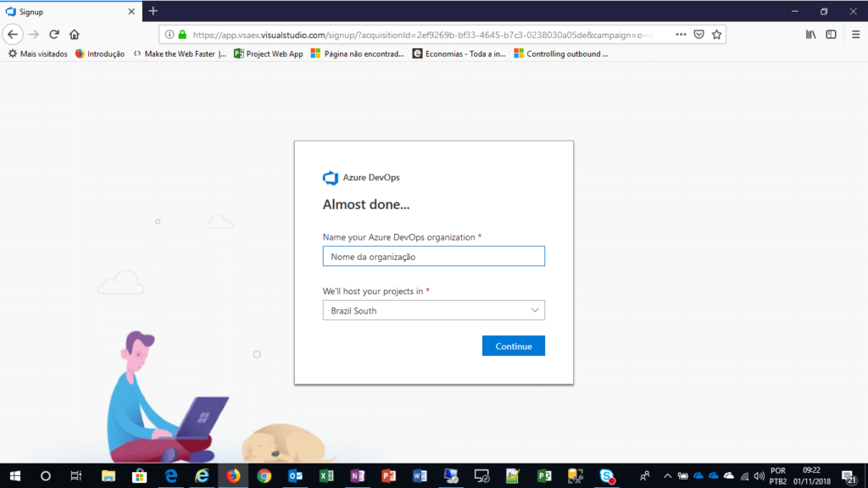The width and height of the screenshot is (868, 488).
Task: Open Skype from the taskbar
Action: 607,476
